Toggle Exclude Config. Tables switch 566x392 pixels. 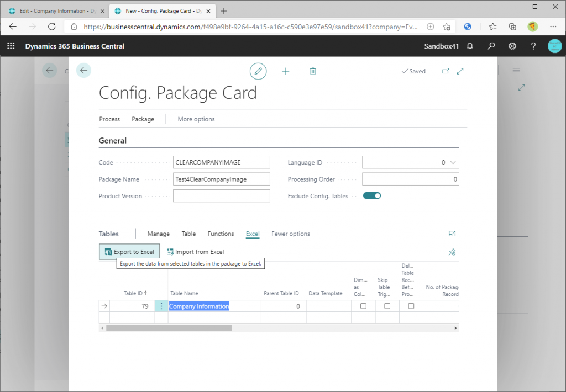372,196
